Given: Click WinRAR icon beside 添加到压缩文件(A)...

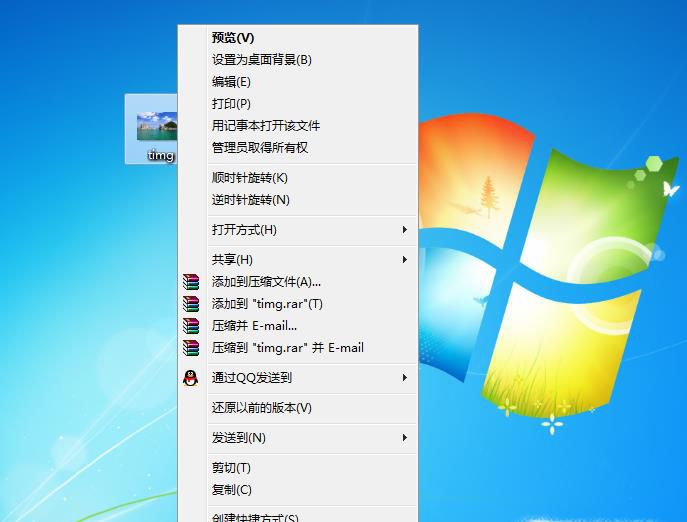Looking at the screenshot, I should tap(191, 282).
